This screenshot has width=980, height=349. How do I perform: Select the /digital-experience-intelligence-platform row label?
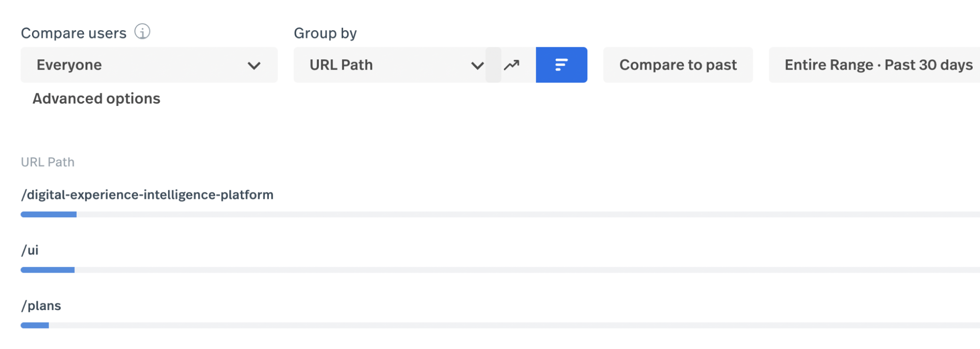click(x=147, y=195)
